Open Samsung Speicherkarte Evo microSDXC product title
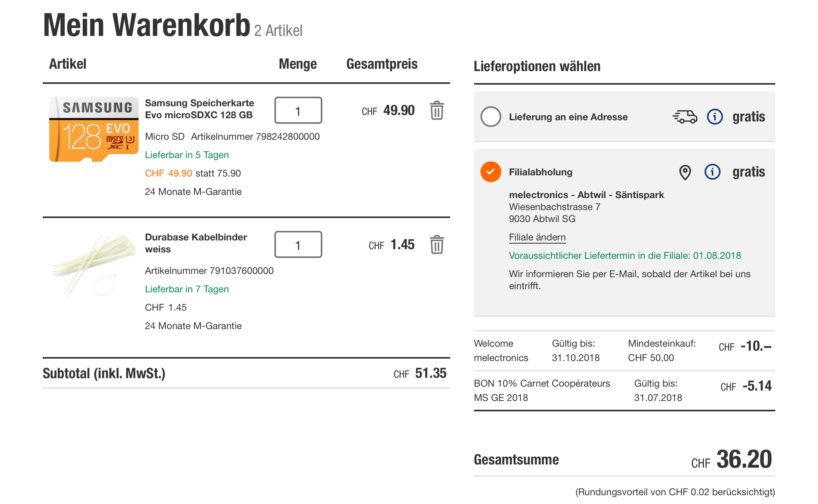 coord(199,109)
